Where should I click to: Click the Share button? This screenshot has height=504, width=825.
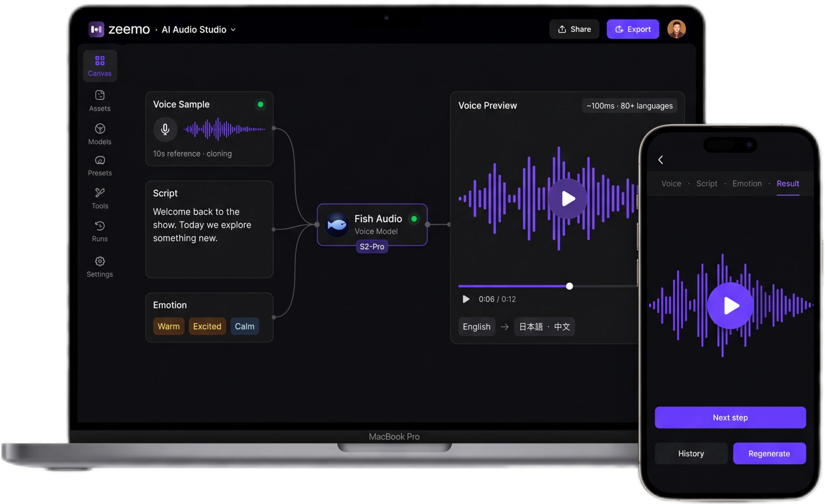coord(574,29)
